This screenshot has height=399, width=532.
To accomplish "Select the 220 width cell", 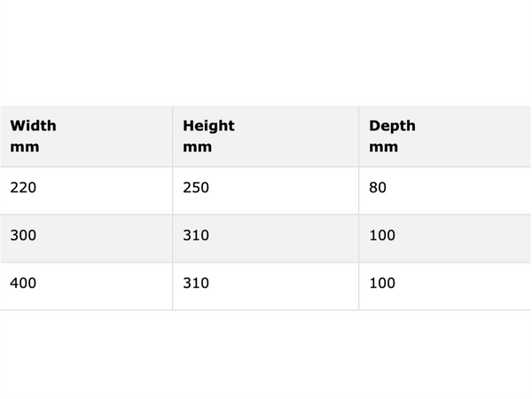I will pyautogui.click(x=86, y=191).
